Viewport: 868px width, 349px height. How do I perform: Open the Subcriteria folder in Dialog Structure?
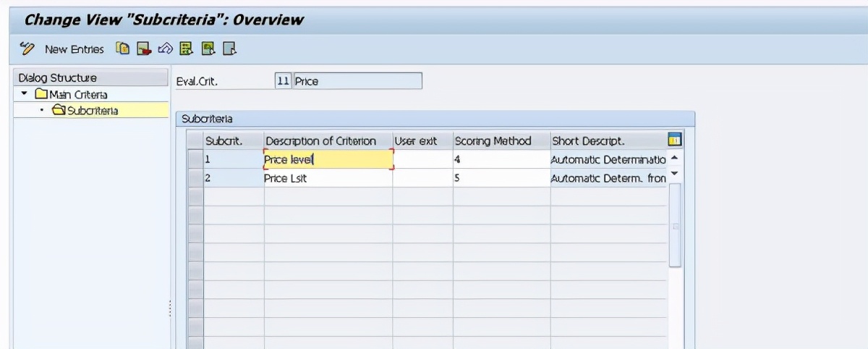85,111
